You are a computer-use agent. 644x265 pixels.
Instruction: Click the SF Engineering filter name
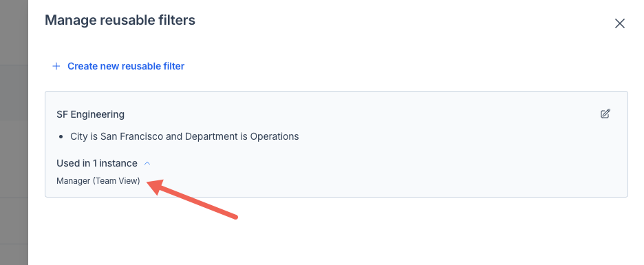coord(90,114)
